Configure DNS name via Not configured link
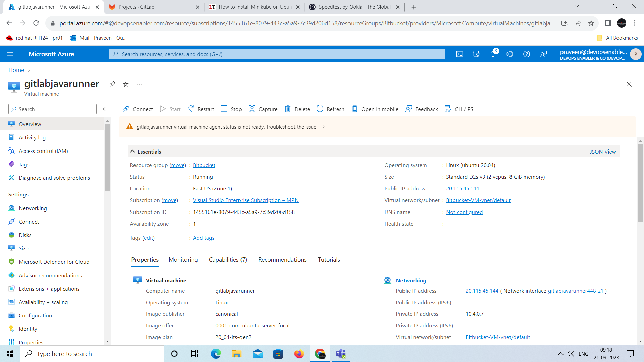644x362 pixels. tap(464, 212)
